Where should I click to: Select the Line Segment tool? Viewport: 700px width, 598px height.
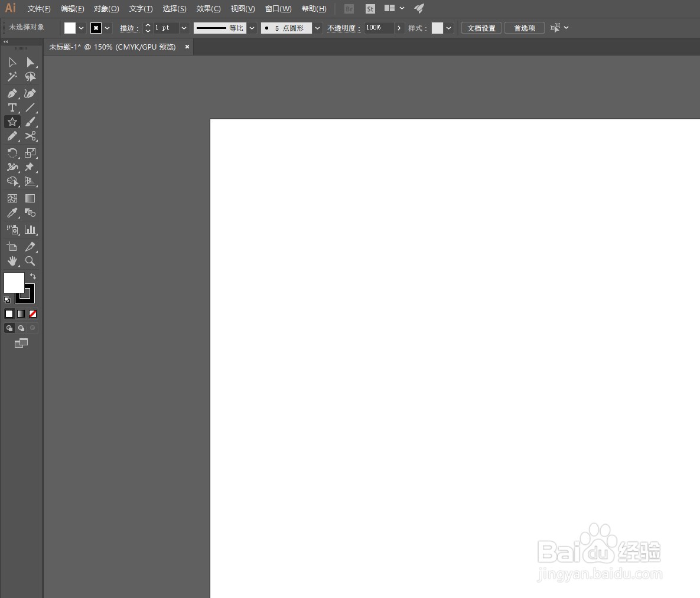coord(30,107)
